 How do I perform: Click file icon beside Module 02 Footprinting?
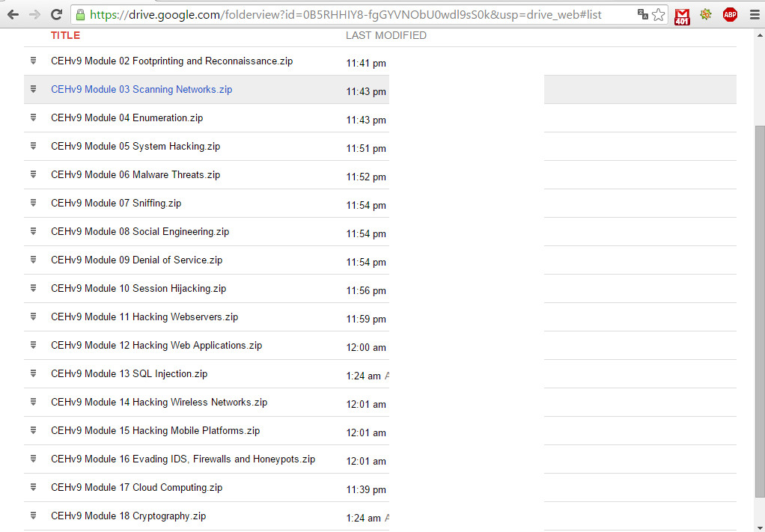[33, 61]
